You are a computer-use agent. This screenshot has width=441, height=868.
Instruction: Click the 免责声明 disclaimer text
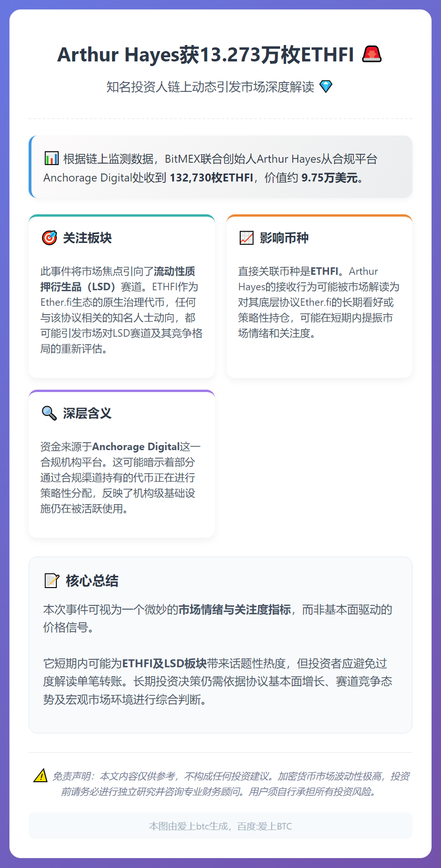coord(230,784)
